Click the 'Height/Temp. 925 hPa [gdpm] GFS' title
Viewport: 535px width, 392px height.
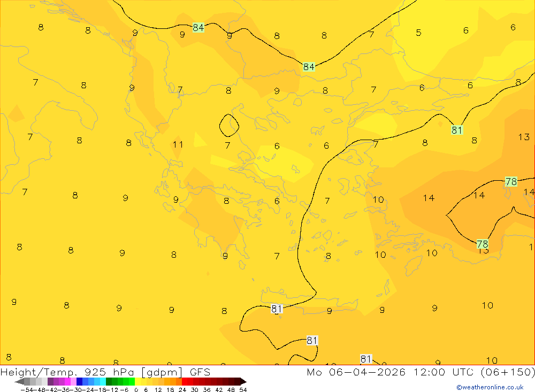pyautogui.click(x=105, y=372)
